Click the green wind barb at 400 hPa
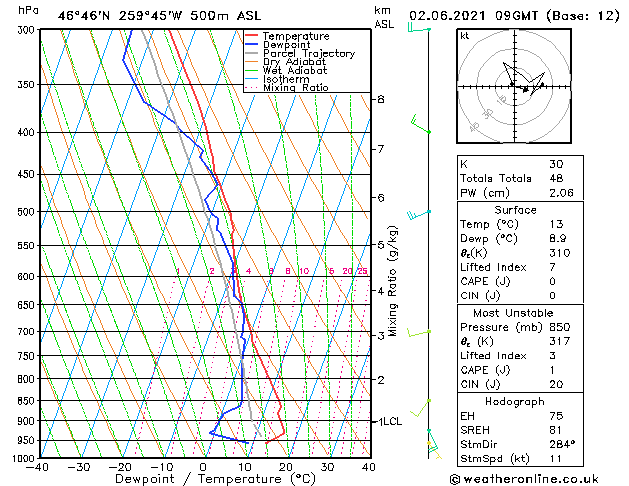Image resolution: width=629 pixels, height=486 pixels. 421,124
